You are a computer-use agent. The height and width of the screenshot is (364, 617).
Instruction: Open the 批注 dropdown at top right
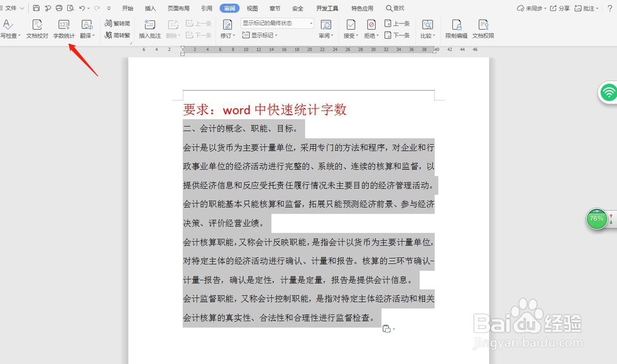point(586,8)
